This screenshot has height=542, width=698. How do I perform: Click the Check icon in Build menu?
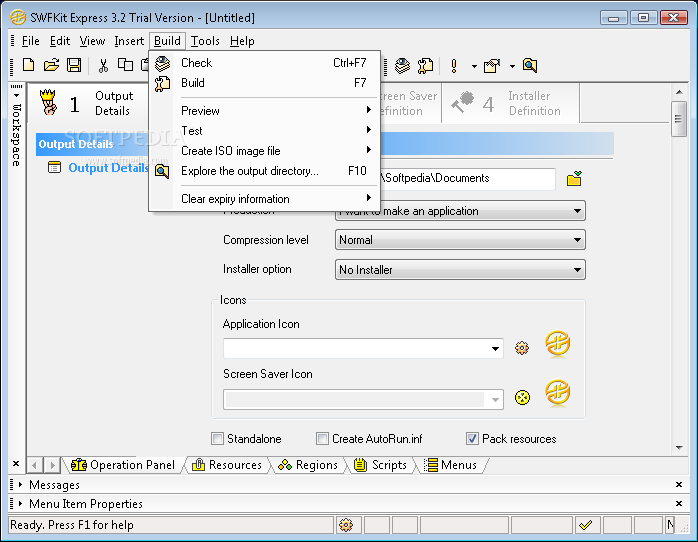pos(162,63)
